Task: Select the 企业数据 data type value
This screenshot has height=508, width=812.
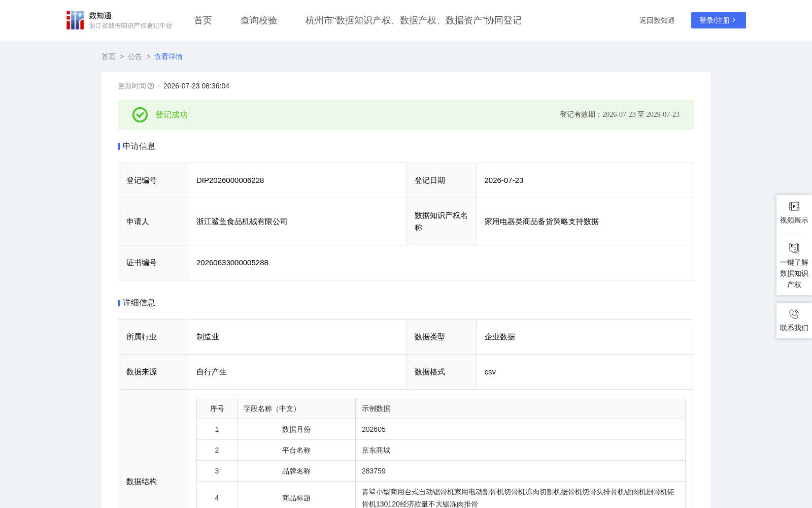Action: point(500,337)
